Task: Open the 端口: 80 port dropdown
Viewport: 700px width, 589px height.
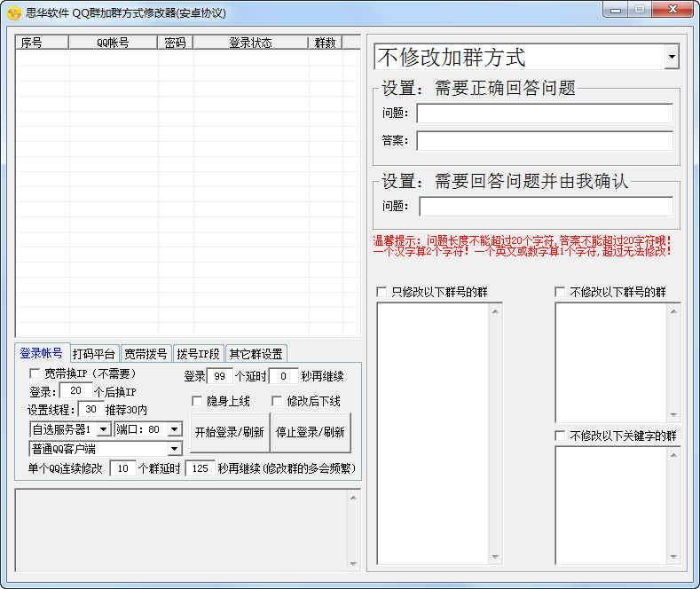Action: pyautogui.click(x=176, y=429)
